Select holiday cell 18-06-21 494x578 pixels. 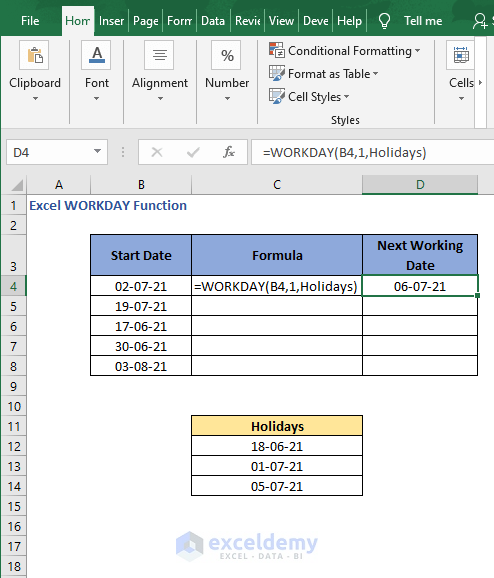(277, 446)
